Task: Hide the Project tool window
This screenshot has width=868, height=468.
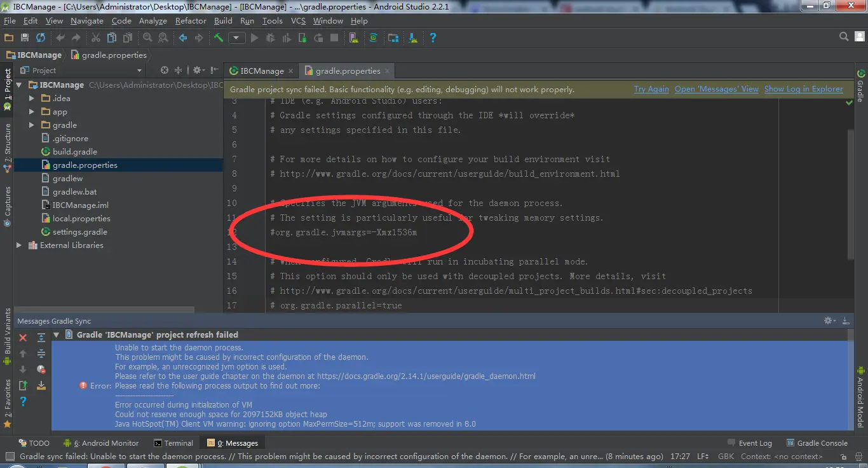Action: pos(214,70)
